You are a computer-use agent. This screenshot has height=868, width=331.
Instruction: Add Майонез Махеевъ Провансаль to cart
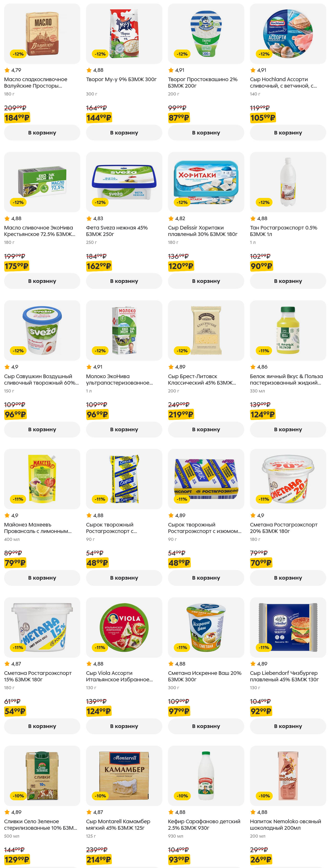pos(42,577)
